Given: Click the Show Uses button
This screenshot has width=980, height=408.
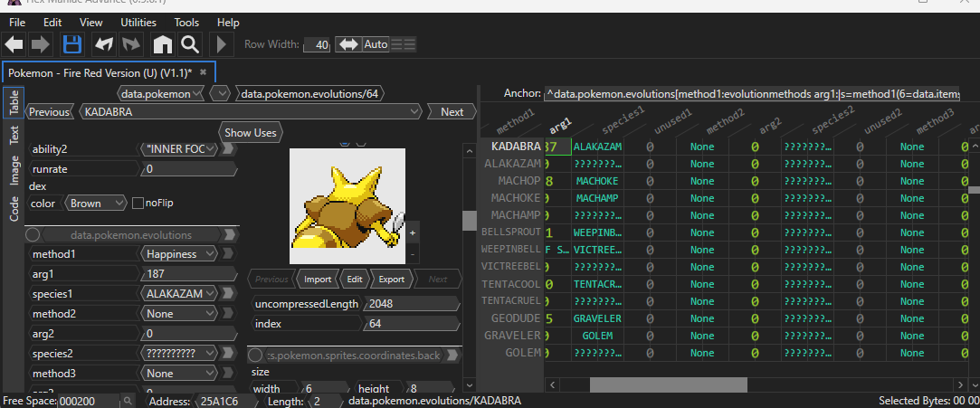Looking at the screenshot, I should pos(251,132).
